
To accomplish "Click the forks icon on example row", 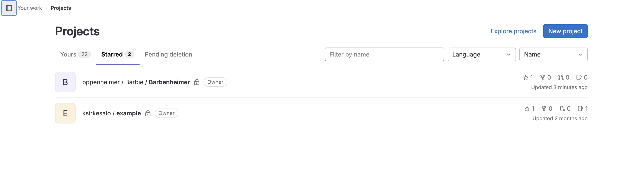I will 544,109.
